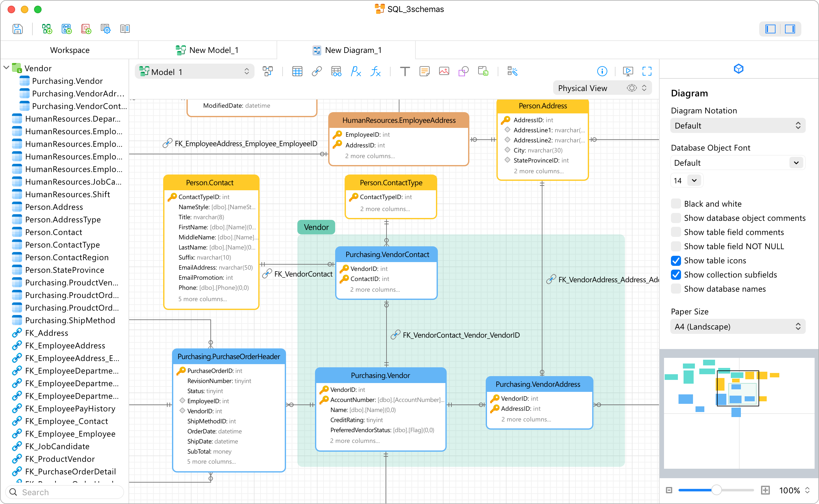819x504 pixels.
Task: Select Person.Address in the sidebar list
Action: point(54,207)
